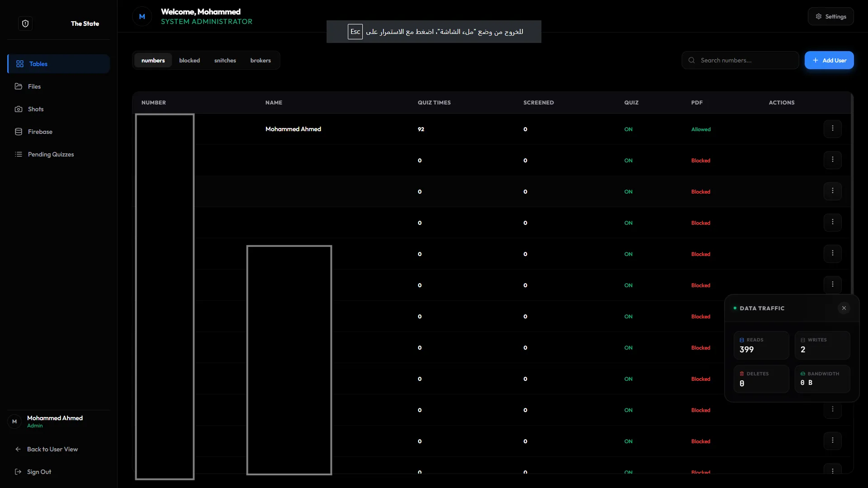The height and width of the screenshot is (488, 868).
Task: Open the Files sidebar section
Action: coord(59,86)
